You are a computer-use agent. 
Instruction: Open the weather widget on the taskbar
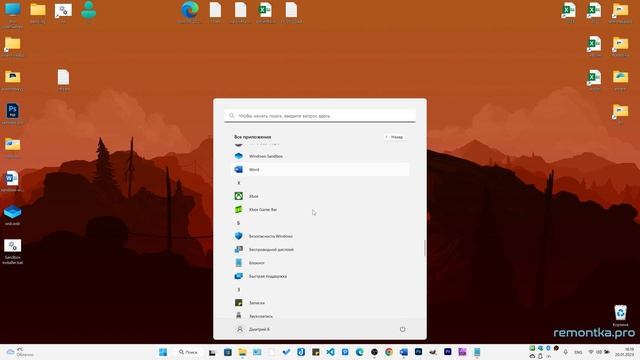pyautogui.click(x=20, y=352)
